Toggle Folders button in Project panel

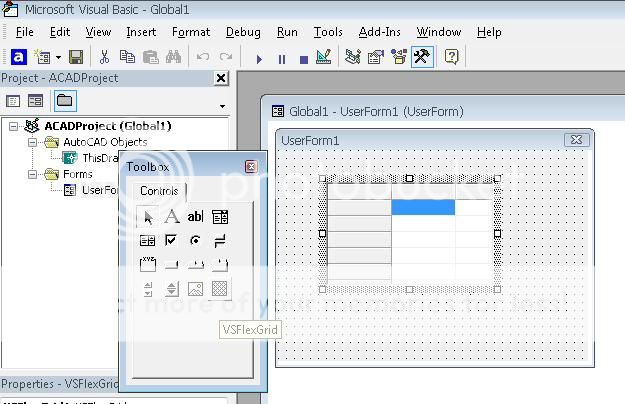click(x=65, y=100)
